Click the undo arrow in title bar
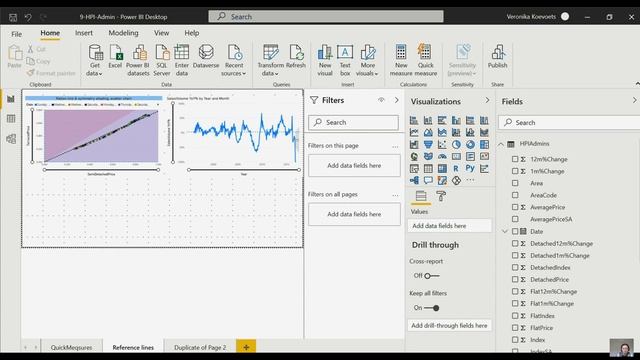 coord(28,17)
